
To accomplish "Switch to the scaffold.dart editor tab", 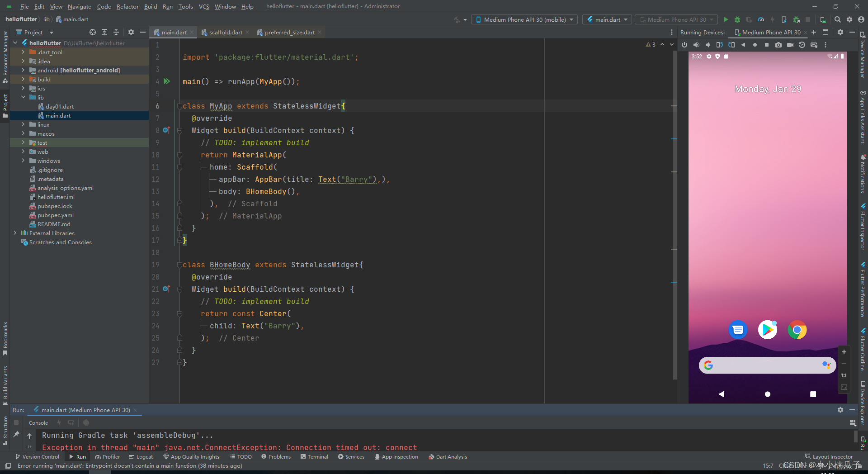I will [x=226, y=32].
